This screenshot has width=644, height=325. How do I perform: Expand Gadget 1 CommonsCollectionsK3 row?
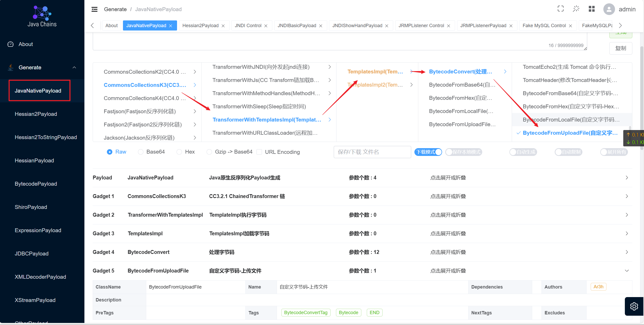click(362, 196)
